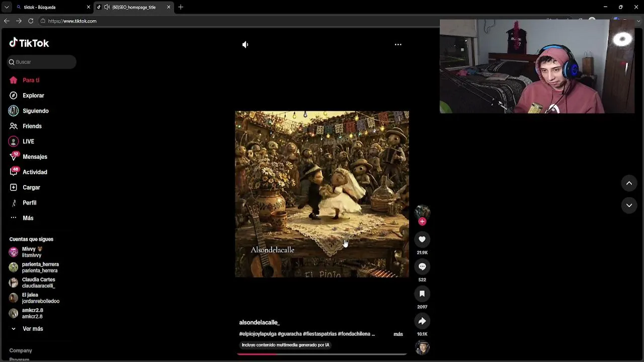This screenshot has width=644, height=362.
Task: Like the video with the heart icon
Action: coord(422,239)
